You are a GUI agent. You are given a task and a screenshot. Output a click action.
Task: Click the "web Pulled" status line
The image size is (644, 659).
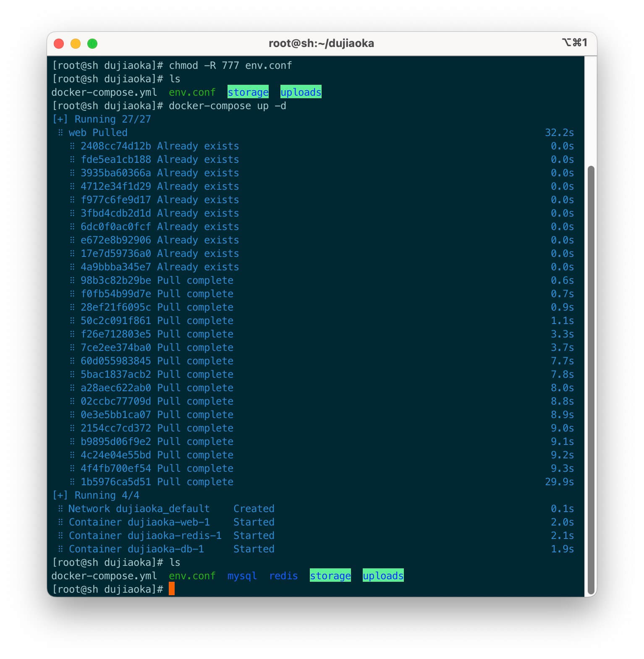(x=98, y=133)
